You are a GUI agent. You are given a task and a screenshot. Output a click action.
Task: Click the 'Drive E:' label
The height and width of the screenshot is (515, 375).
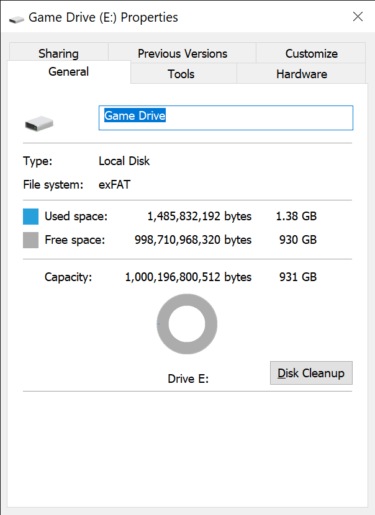click(x=188, y=379)
